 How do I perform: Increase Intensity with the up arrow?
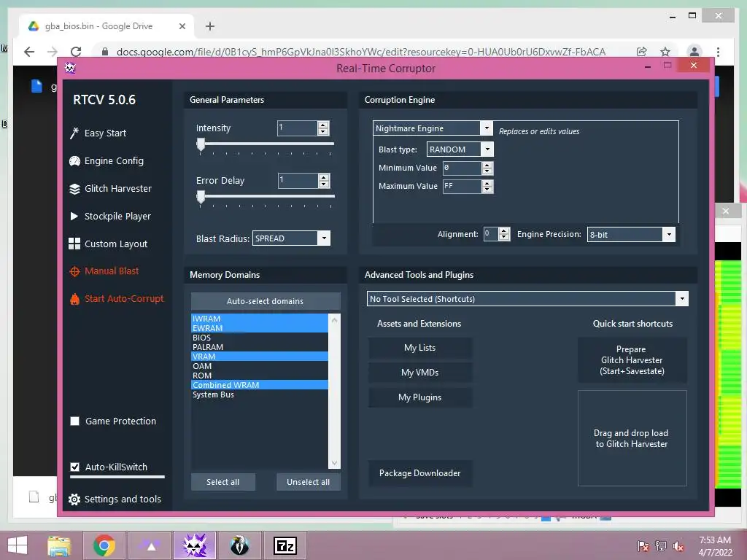click(323, 125)
